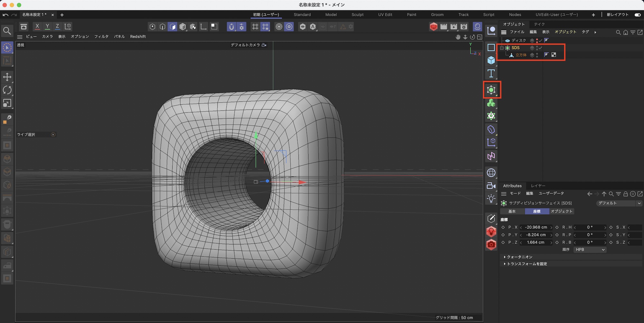This screenshot has height=323, width=644.
Task: Select the Scale tool
Action: click(x=7, y=103)
